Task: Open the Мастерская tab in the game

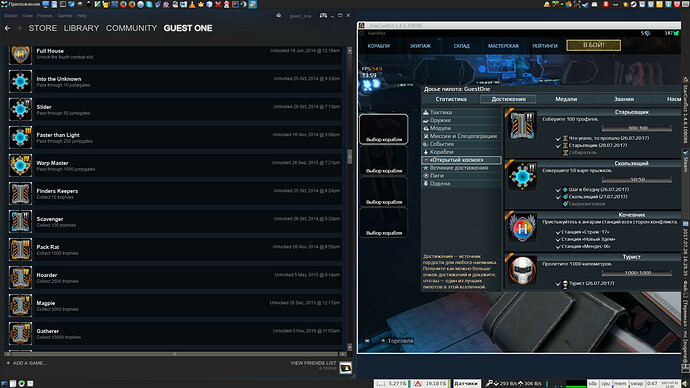Action: click(x=503, y=46)
